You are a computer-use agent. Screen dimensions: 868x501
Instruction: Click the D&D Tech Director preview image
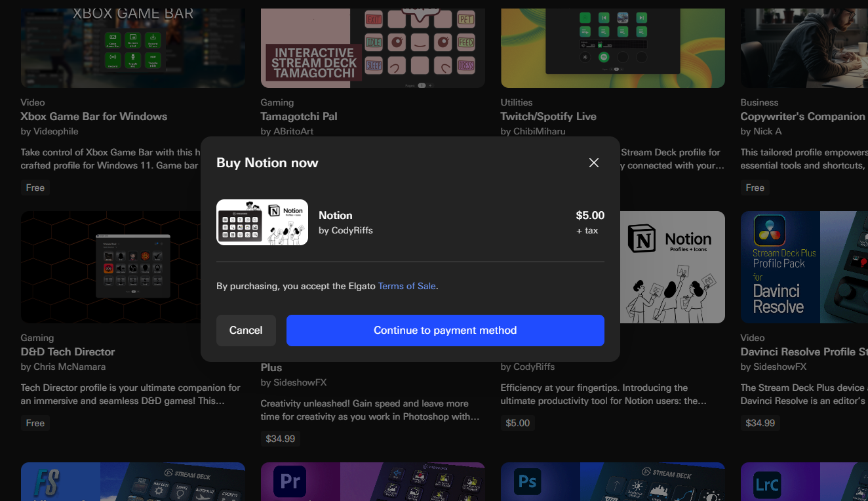click(111, 267)
